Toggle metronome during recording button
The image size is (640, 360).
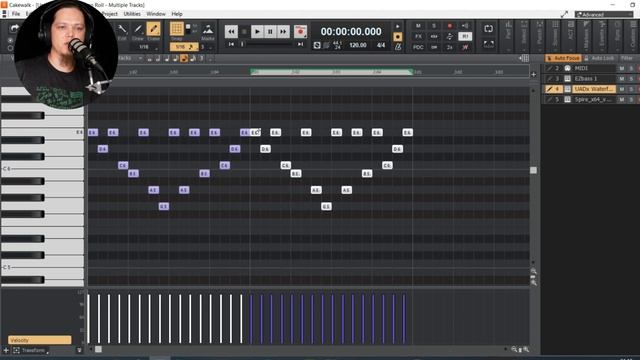398,37
